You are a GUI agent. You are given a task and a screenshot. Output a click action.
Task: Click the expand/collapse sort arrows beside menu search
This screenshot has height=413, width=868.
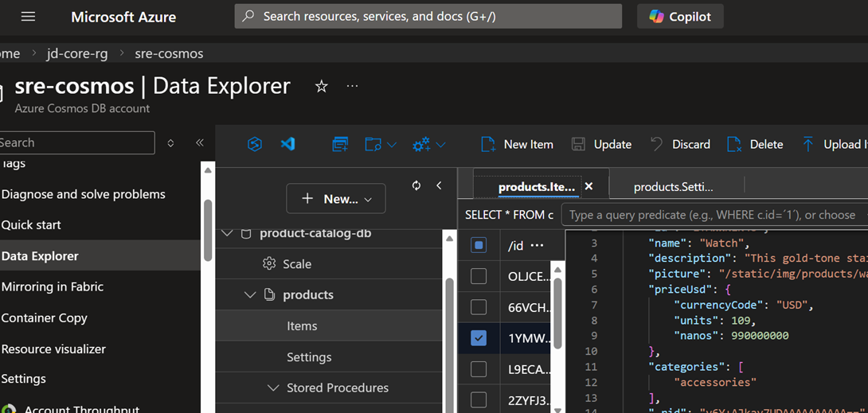click(x=170, y=142)
